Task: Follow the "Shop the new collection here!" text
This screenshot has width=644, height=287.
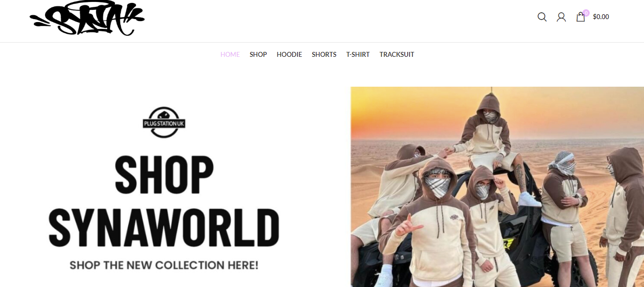Action: 164,265
